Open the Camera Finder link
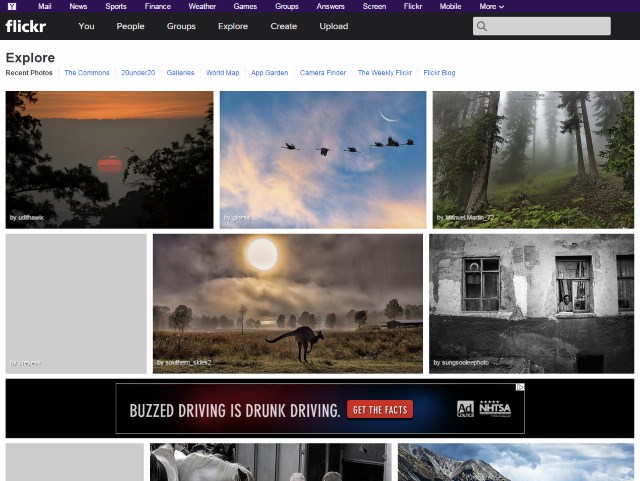 pyautogui.click(x=323, y=73)
